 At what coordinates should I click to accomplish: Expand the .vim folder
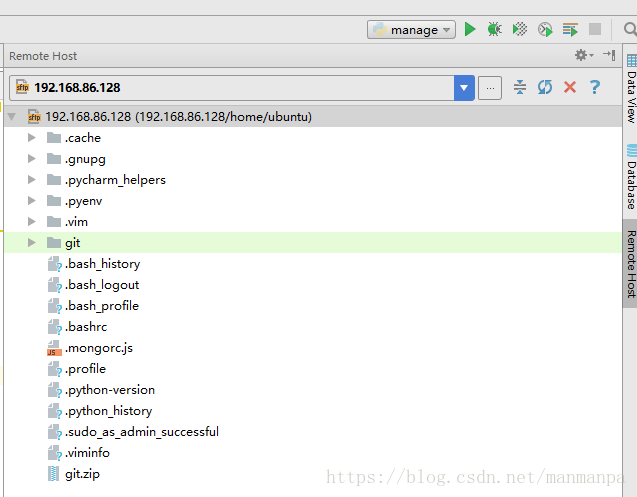pos(32,221)
